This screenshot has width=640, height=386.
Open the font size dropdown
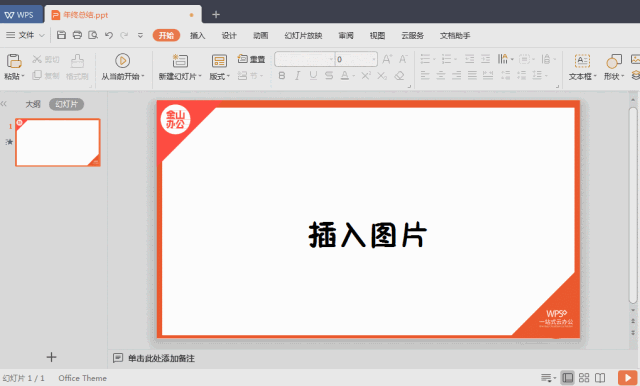pos(374,59)
